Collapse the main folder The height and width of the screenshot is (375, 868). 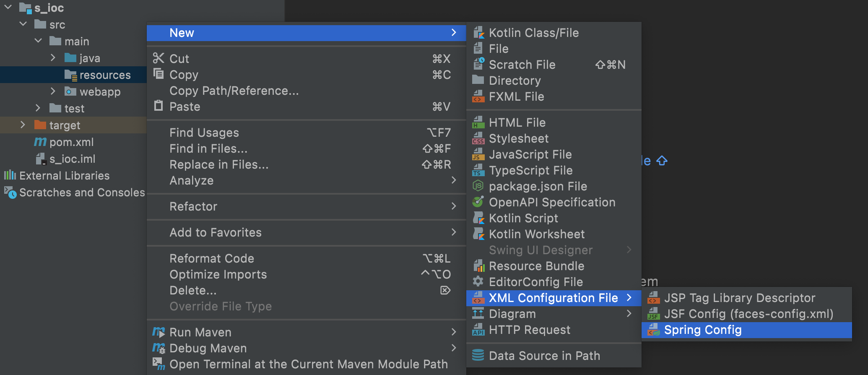point(38,41)
